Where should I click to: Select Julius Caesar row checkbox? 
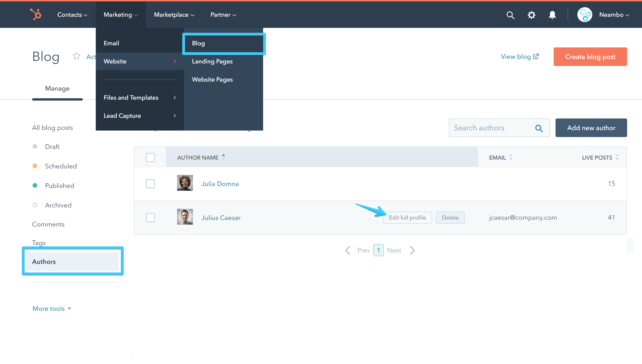(x=150, y=217)
